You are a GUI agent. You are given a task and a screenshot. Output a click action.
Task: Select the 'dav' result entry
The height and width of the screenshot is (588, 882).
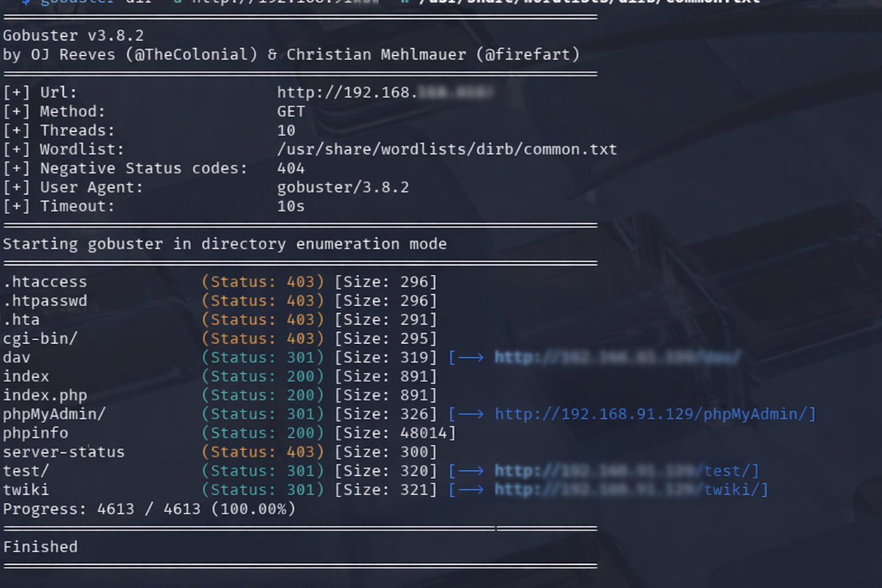click(x=17, y=358)
